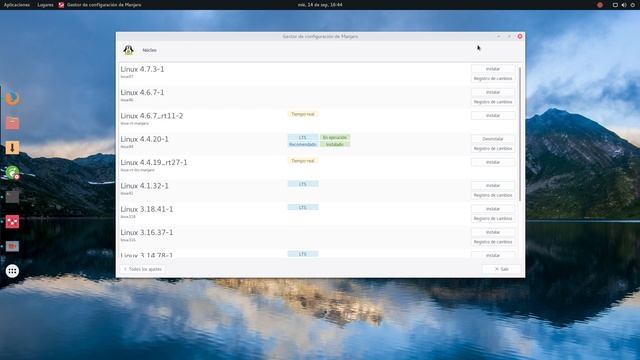Install Linux 3.18.41-1 kernel
640x360 pixels.
pyautogui.click(x=493, y=209)
